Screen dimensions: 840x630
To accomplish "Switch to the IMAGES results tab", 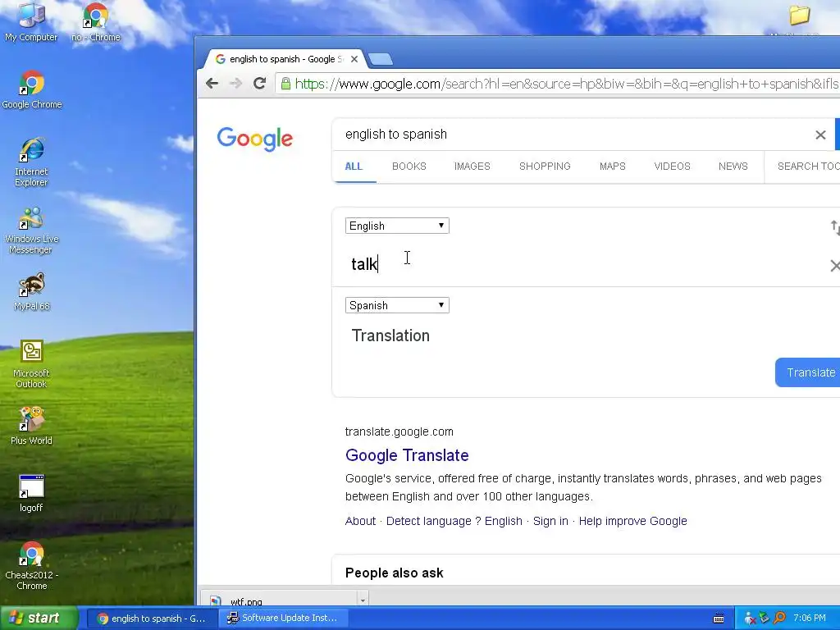I will pos(472,166).
